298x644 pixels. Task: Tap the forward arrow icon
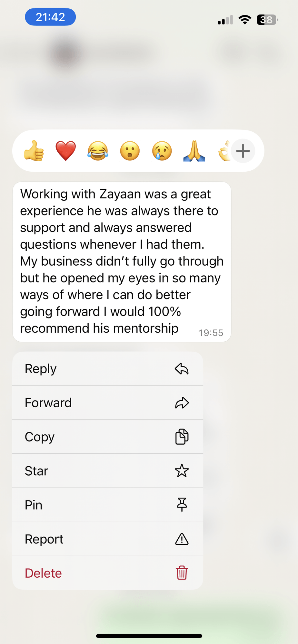tap(182, 403)
